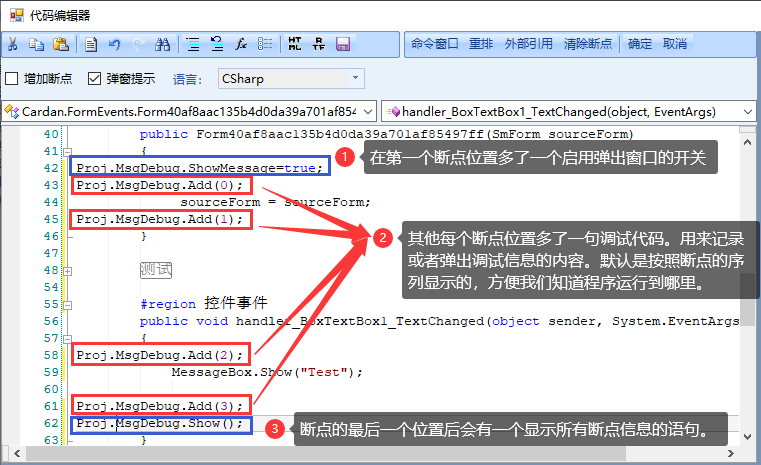Screen dimensions: 761x465
Task: Click code line Proj.MsgDebug.Add(2);
Action: point(159,355)
